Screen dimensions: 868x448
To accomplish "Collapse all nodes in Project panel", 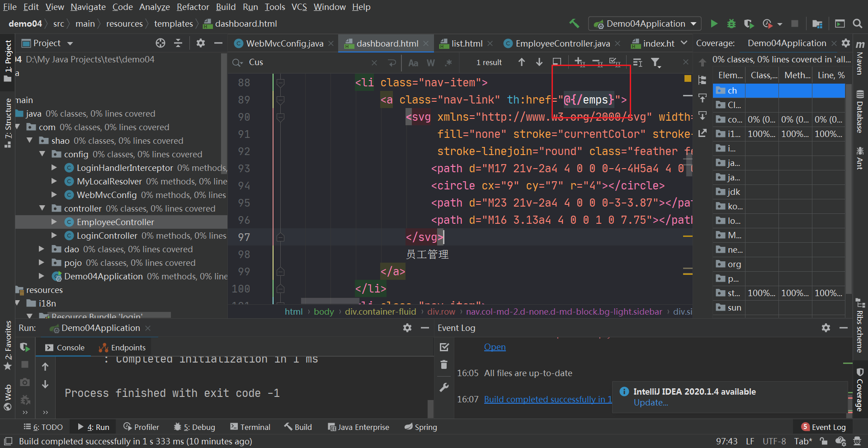I will pos(178,43).
